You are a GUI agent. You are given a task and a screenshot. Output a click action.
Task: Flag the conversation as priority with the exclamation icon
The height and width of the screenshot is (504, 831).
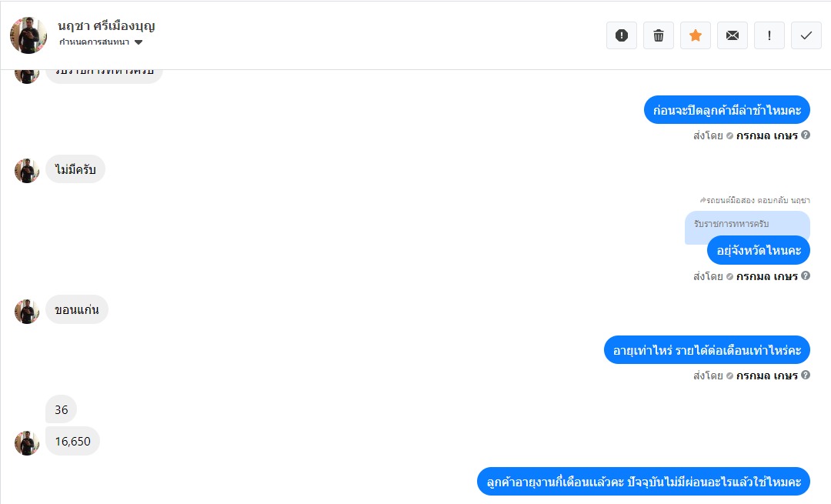tap(769, 35)
